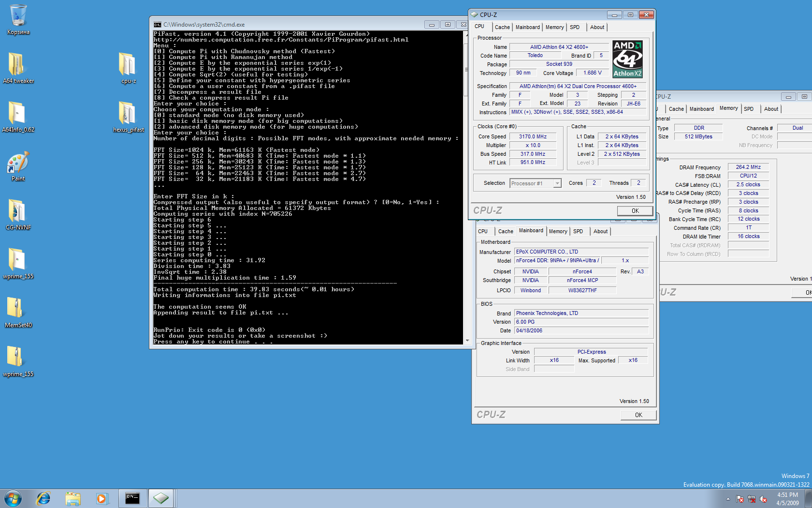Click the Bus Speed value 317.0 MHz
The width and height of the screenshot is (812, 508).
coord(533,154)
